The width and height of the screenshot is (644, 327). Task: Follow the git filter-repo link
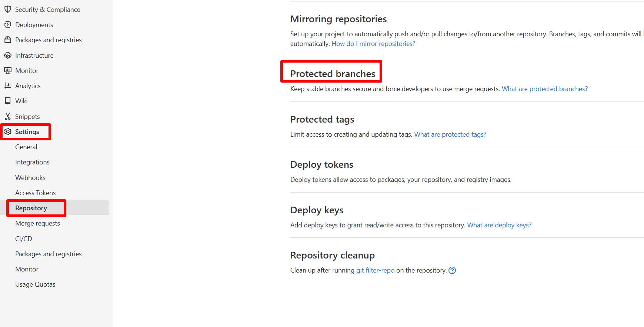click(375, 270)
